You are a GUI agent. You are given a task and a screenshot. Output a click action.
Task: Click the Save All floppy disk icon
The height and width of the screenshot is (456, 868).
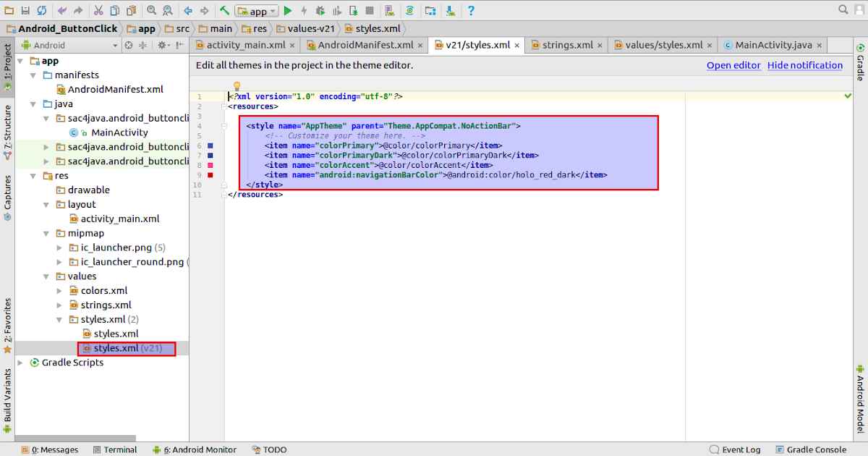coord(25,10)
